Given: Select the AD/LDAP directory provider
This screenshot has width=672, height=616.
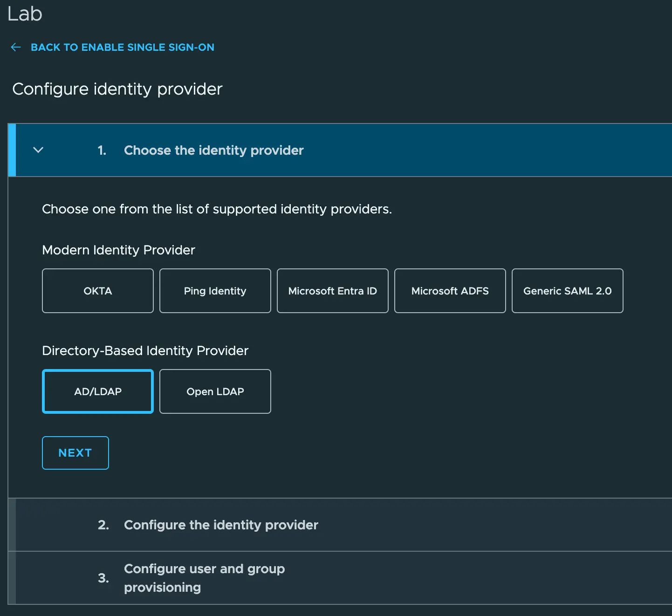Looking at the screenshot, I should click(x=97, y=391).
